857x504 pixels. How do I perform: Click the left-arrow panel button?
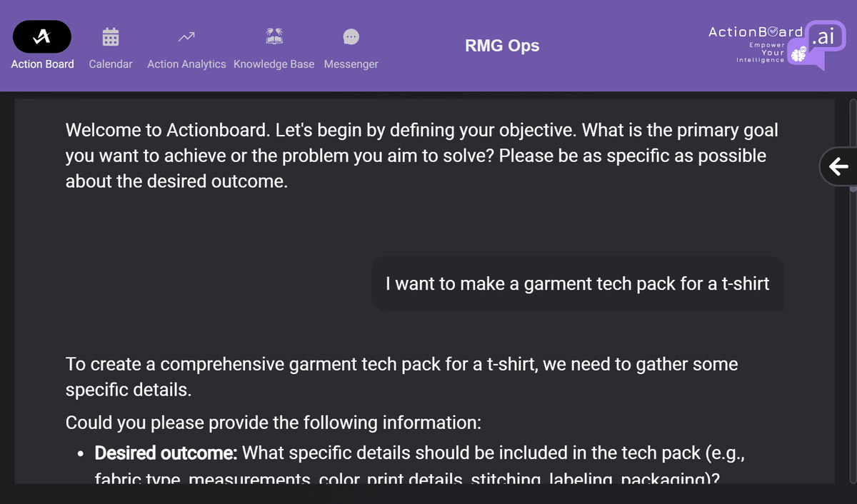point(838,167)
